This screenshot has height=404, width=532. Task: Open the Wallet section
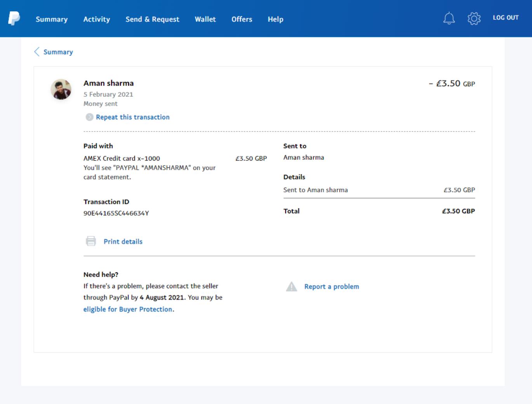tap(205, 19)
